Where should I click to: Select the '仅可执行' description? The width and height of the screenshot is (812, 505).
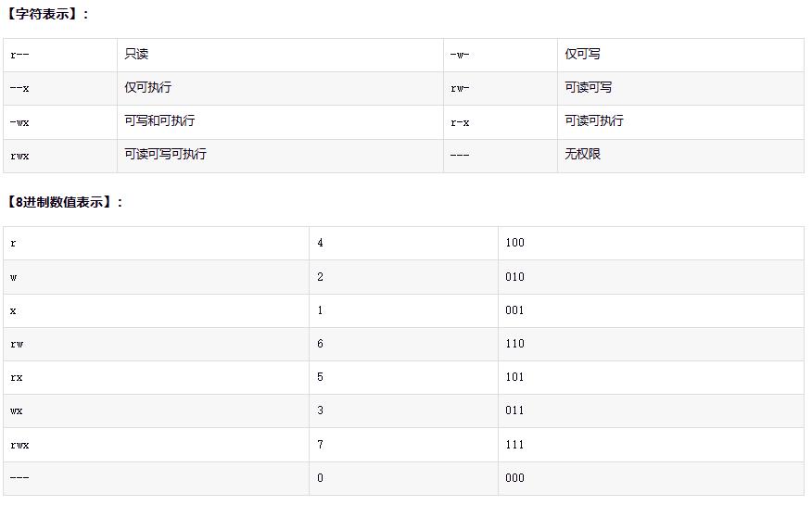(147, 88)
